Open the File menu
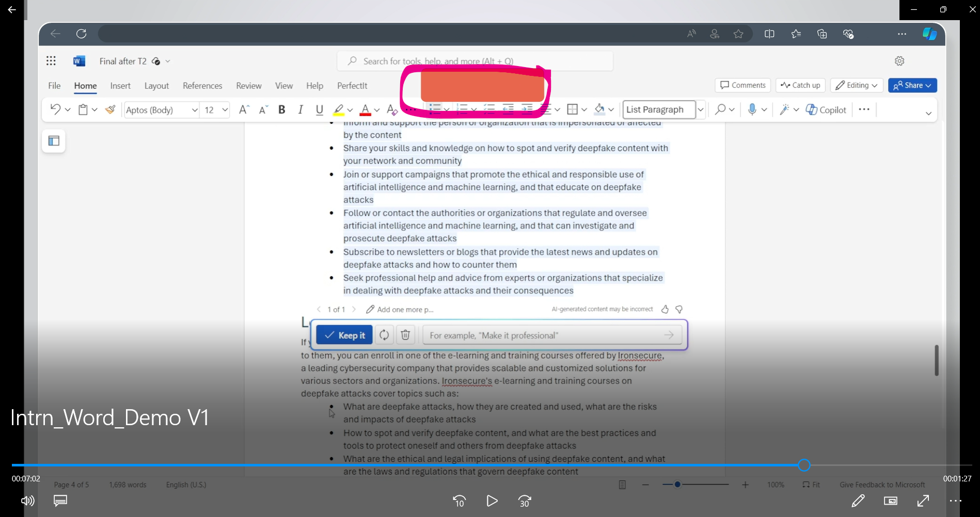 54,86
